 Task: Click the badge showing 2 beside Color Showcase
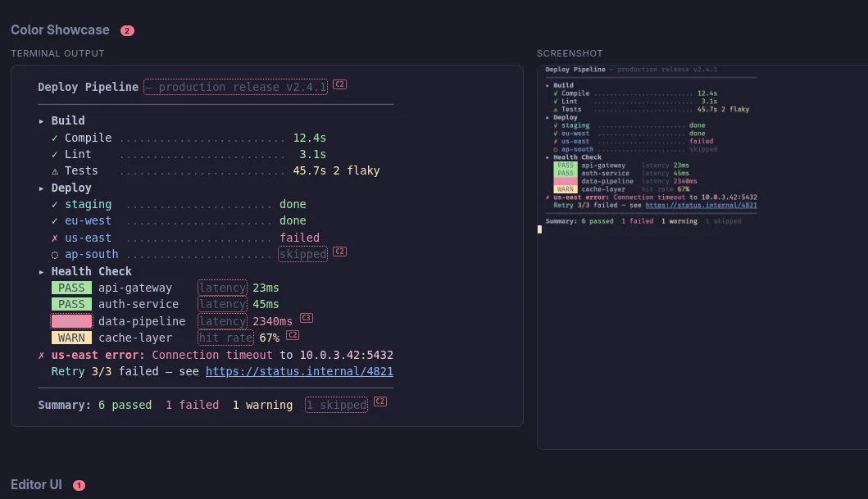tap(127, 29)
